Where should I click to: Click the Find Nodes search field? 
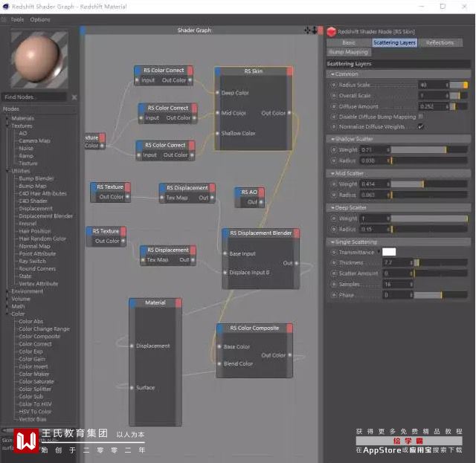35,97
